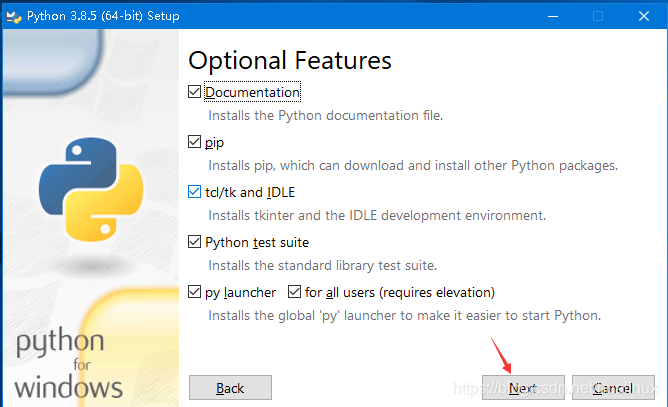Click "Installs the Python documentation file." text
This screenshot has height=407, width=668.
coord(325,115)
